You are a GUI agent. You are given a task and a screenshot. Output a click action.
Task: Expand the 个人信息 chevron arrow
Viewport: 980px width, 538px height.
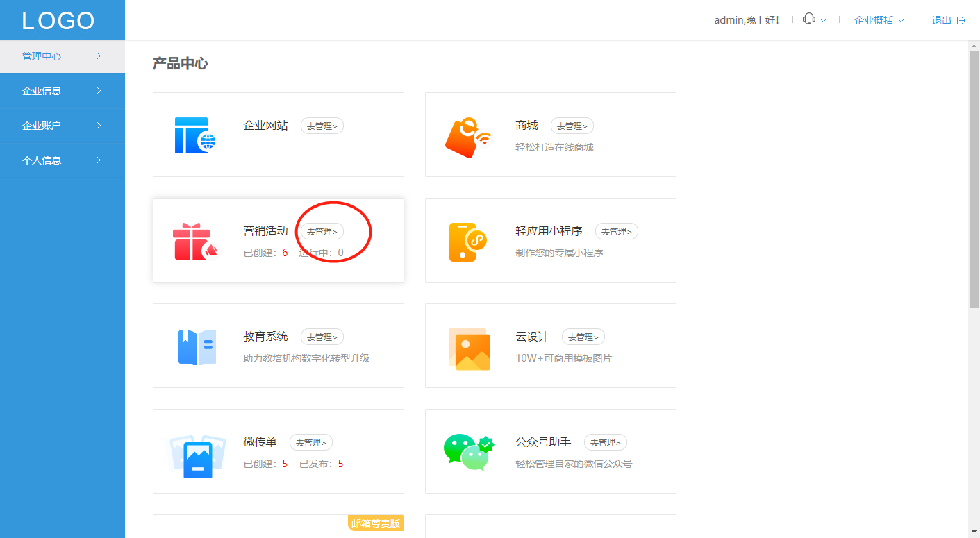coord(99,160)
